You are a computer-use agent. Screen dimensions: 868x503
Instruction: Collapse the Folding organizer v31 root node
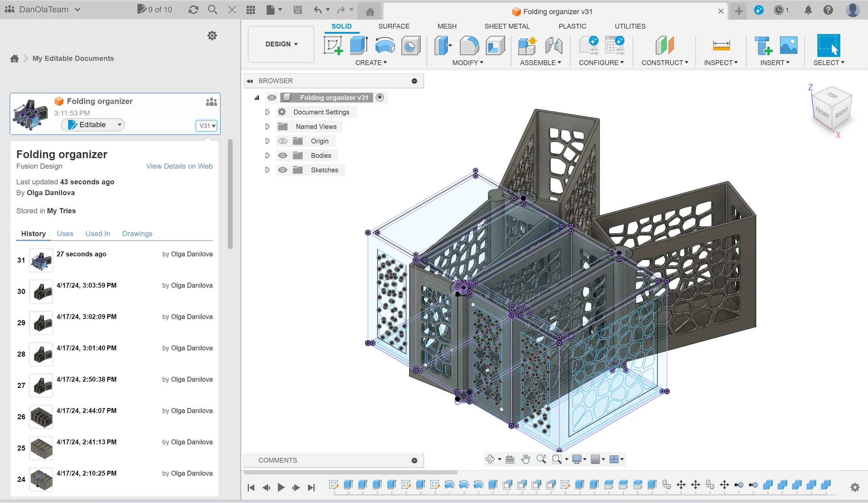tap(256, 97)
